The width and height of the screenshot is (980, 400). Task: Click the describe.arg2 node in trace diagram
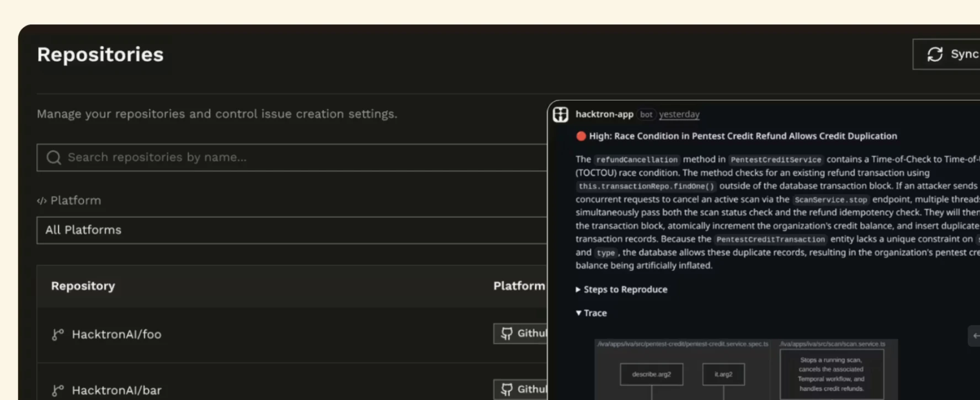(652, 374)
